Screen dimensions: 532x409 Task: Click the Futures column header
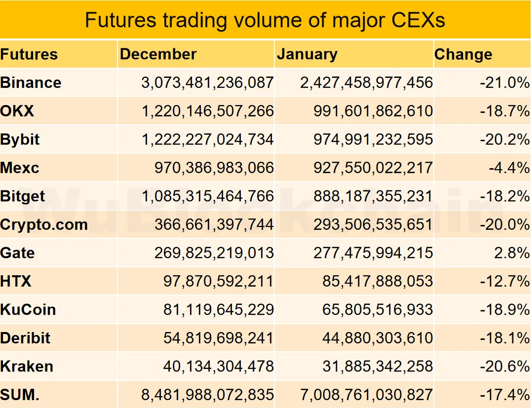click(29, 54)
